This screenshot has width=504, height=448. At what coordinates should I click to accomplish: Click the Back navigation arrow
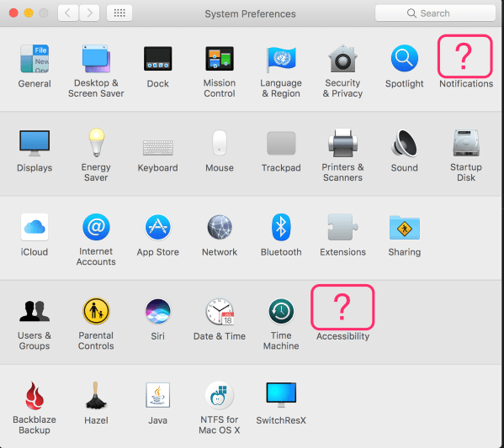click(68, 13)
